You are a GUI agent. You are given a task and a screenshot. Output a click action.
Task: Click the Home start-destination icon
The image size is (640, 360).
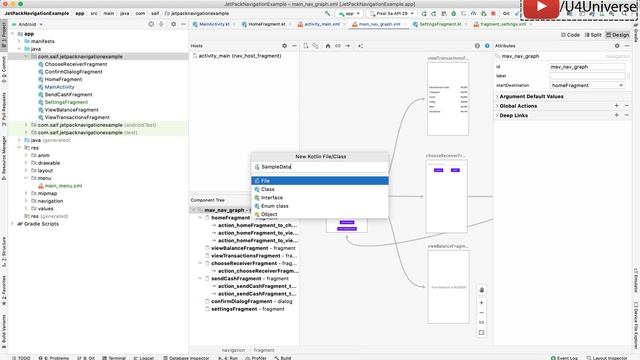pos(328,46)
